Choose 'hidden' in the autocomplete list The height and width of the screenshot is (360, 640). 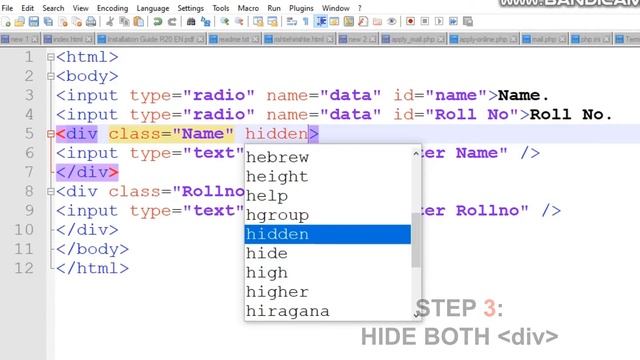(x=327, y=234)
